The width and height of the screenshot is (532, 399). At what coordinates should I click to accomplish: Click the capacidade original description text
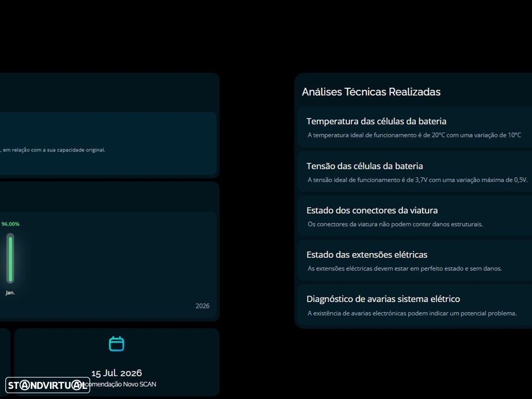tap(53, 149)
